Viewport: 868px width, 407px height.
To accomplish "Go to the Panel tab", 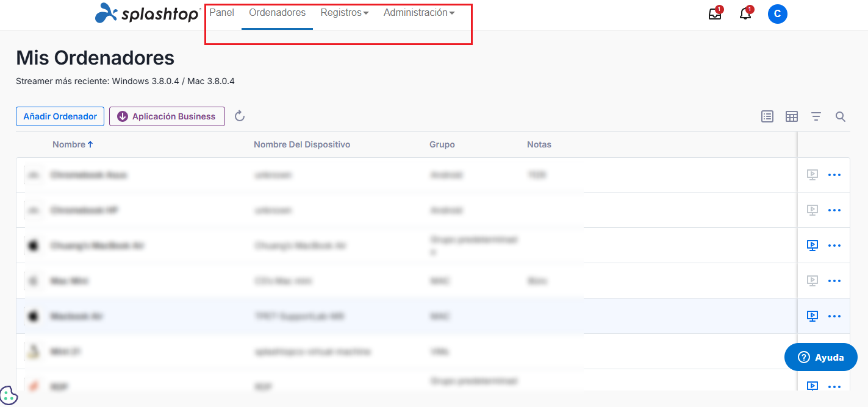I will [221, 13].
